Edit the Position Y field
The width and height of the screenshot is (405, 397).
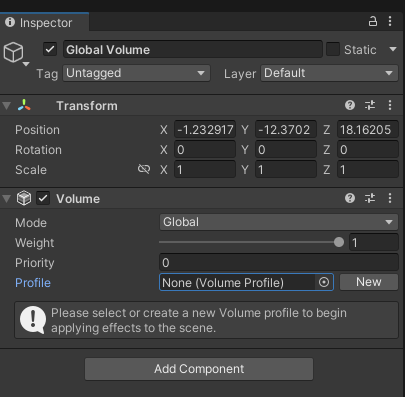(286, 129)
